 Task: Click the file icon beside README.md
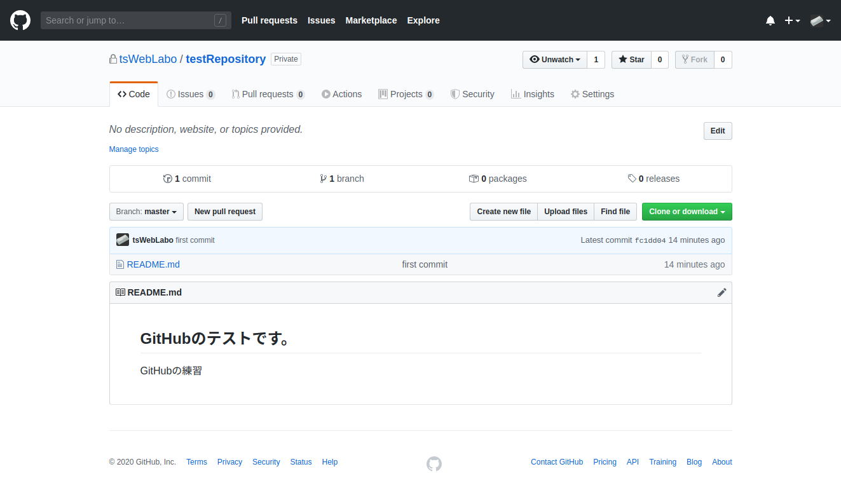pyautogui.click(x=120, y=264)
